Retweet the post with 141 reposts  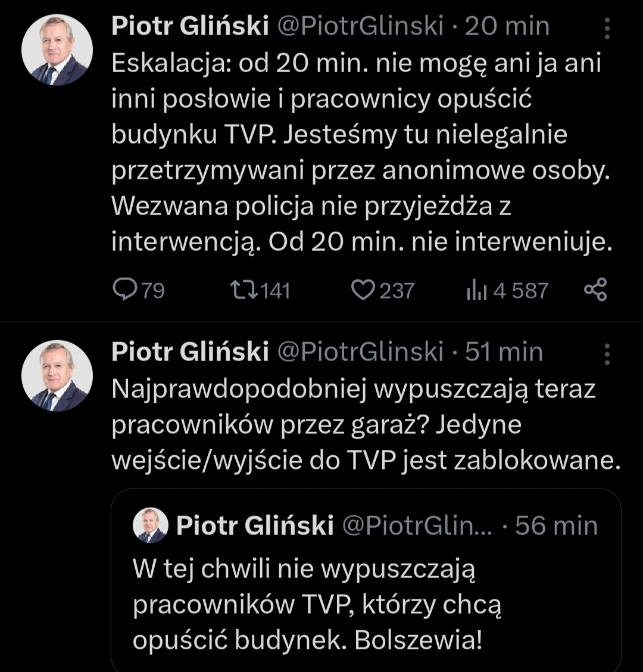tap(244, 290)
